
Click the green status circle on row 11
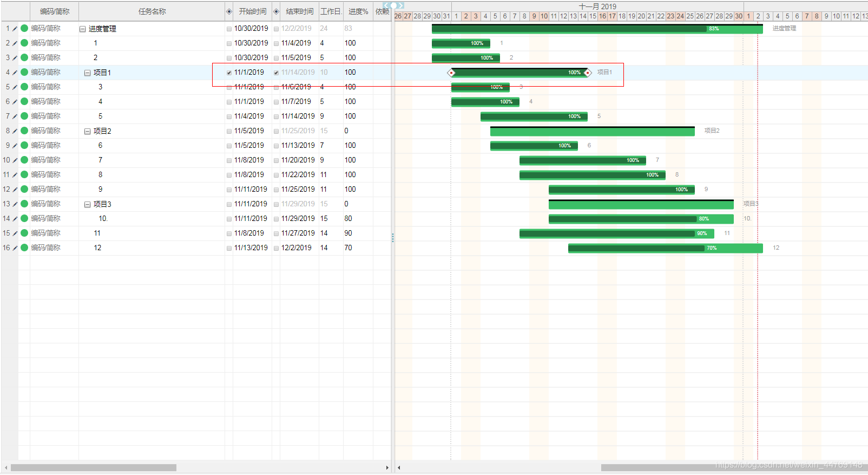coord(24,174)
